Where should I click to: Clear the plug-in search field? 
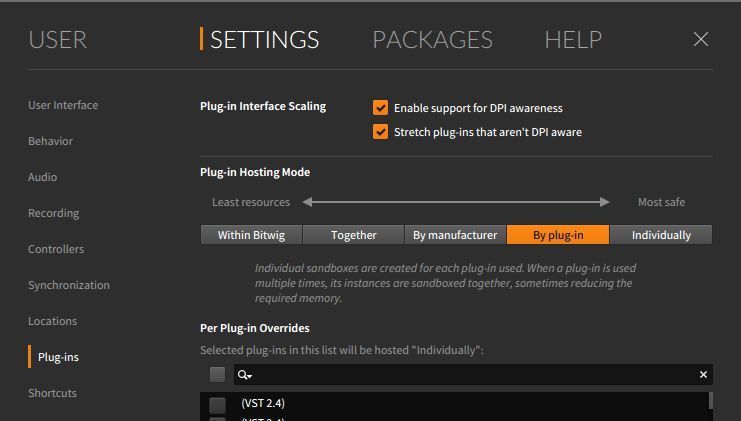[703, 375]
